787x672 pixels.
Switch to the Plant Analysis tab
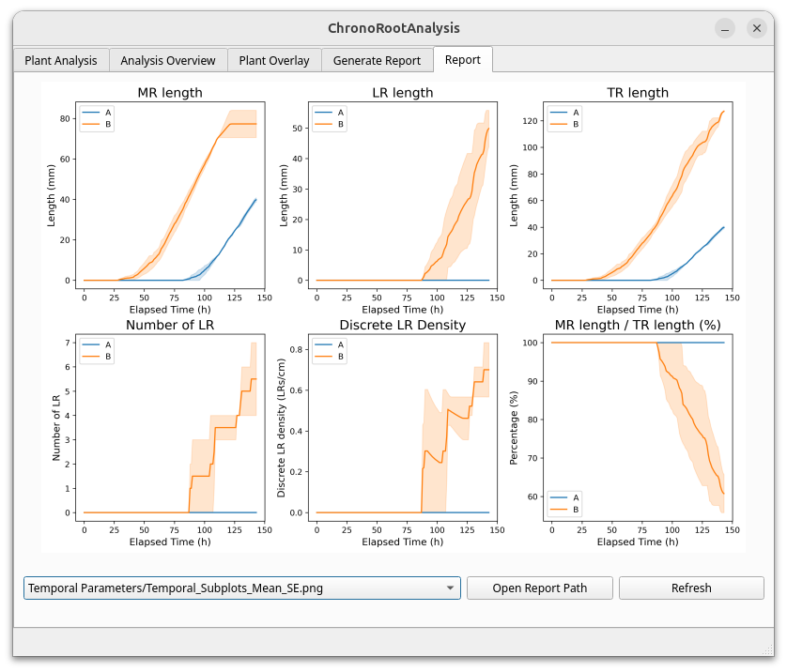pyautogui.click(x=61, y=60)
